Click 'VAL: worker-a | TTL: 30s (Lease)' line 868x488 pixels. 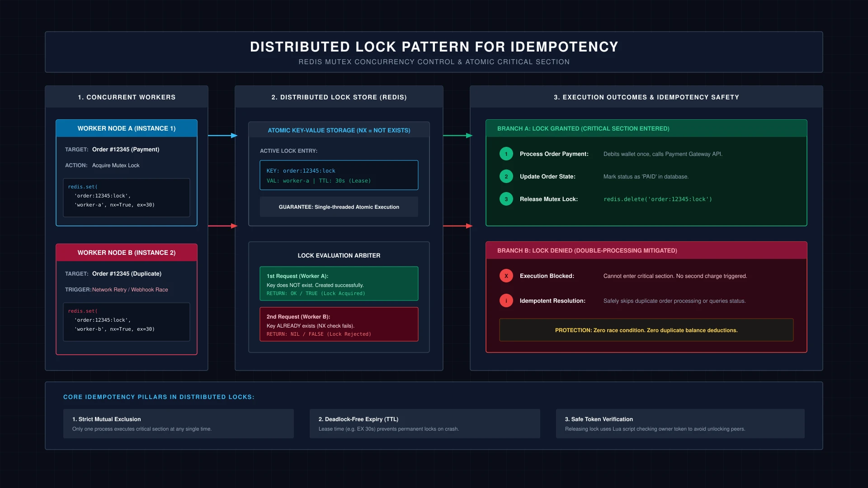coord(319,181)
